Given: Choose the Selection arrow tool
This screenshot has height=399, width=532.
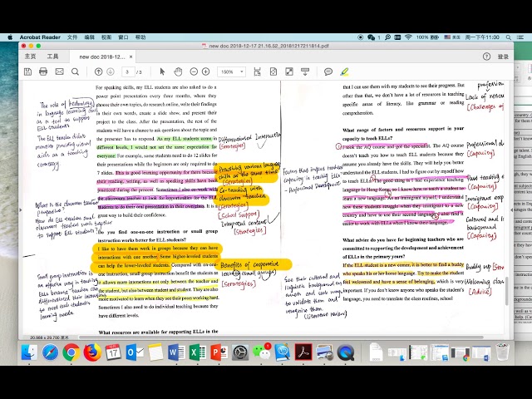Looking at the screenshot, I should point(162,71).
